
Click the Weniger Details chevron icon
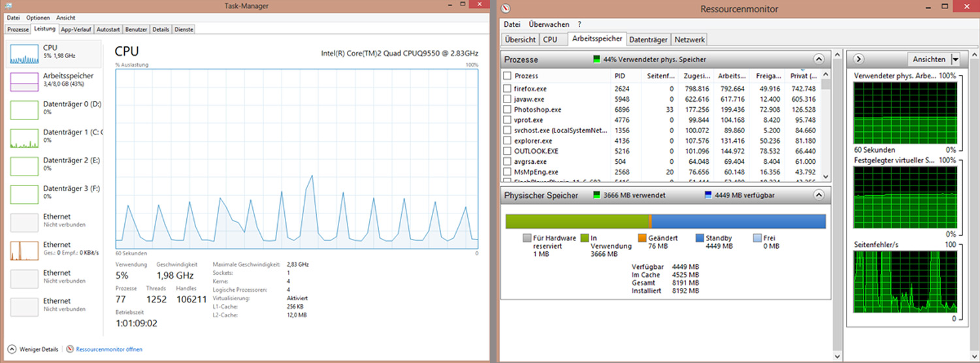click(12, 349)
